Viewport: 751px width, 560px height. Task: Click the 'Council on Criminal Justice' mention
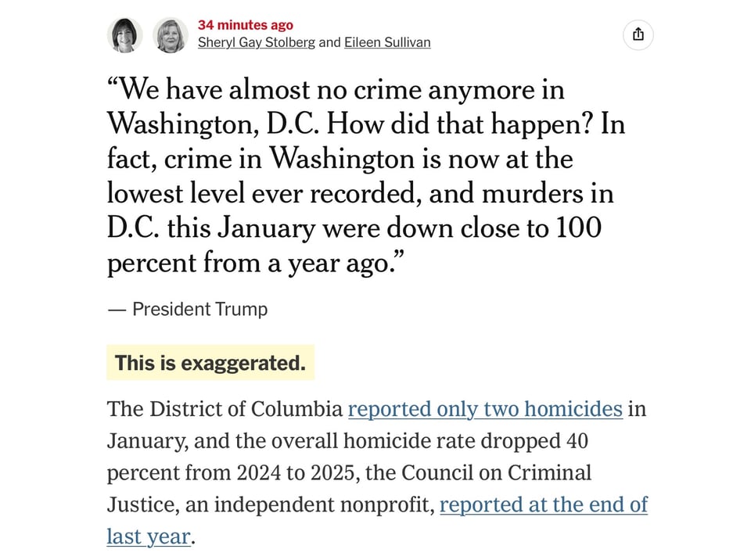[496, 472]
